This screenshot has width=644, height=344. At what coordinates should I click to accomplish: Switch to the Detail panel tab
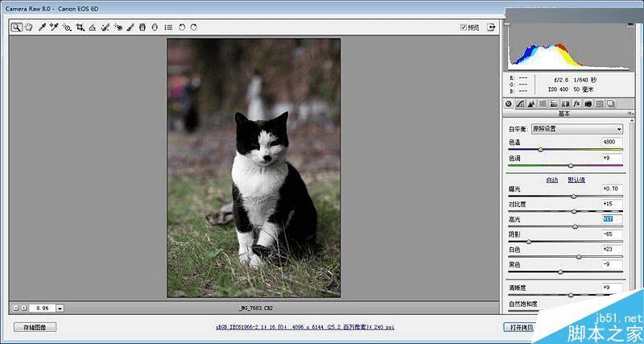click(531, 104)
